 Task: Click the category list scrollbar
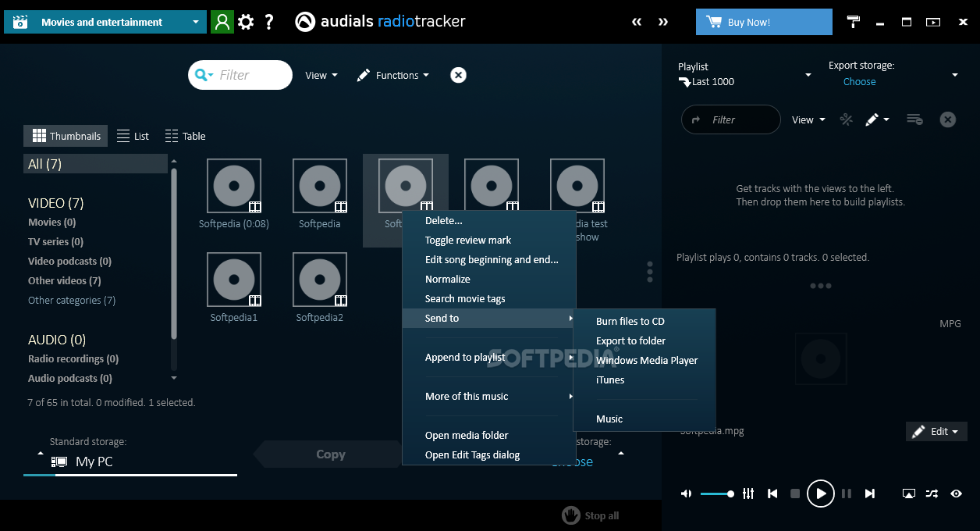[174, 254]
